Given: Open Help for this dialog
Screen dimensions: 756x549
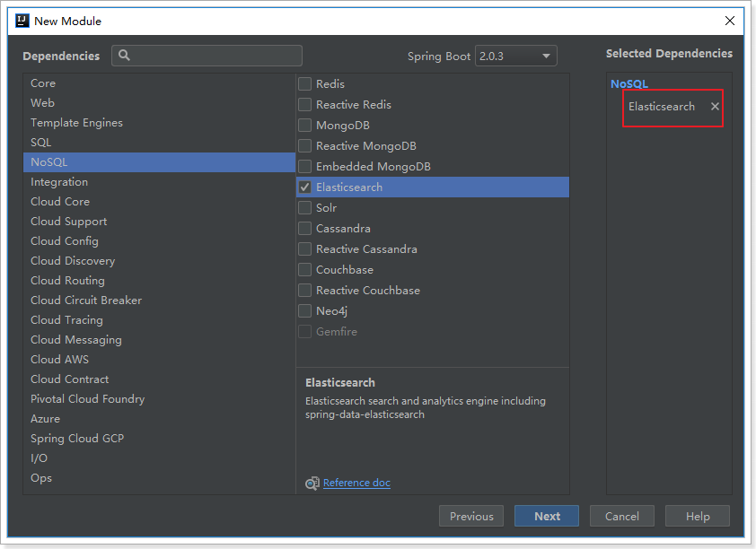Looking at the screenshot, I should pyautogui.click(x=698, y=516).
